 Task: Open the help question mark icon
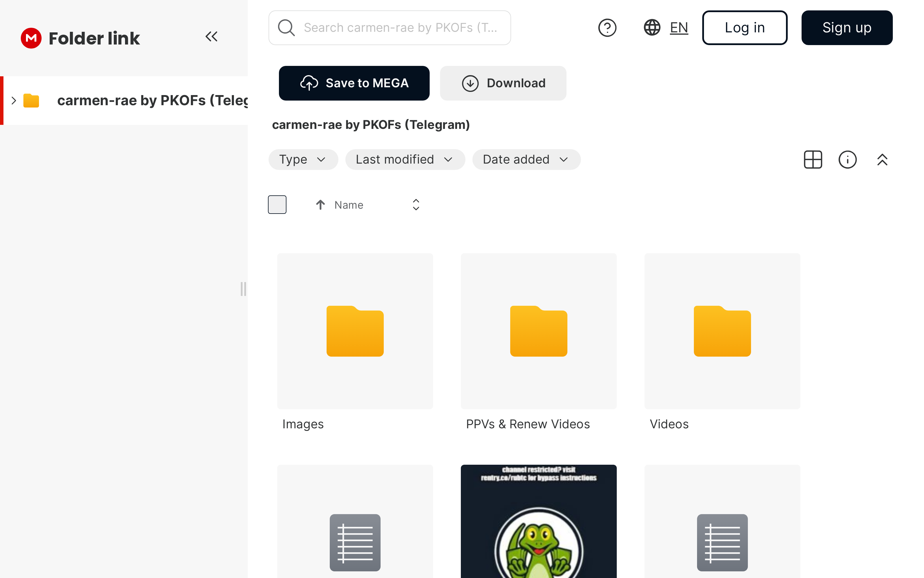(607, 27)
